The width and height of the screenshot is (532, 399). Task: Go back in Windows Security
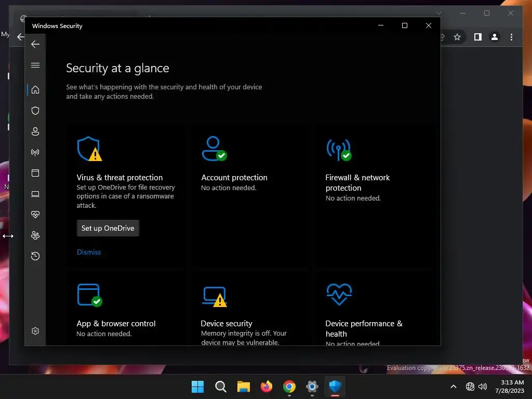(35, 44)
